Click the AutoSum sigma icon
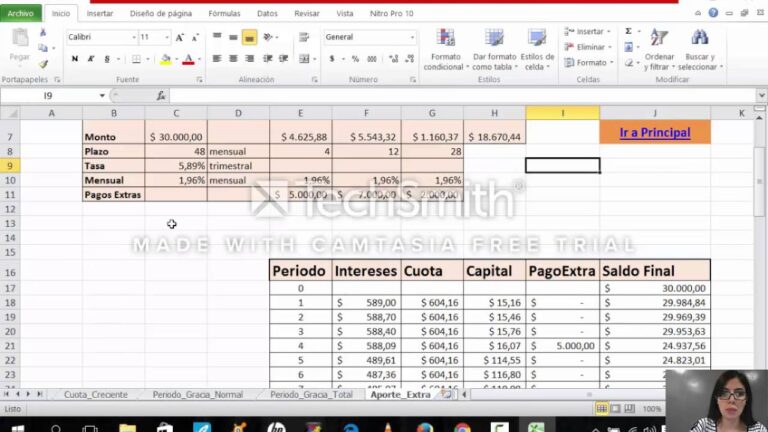This screenshot has height=432, width=768. coord(628,31)
